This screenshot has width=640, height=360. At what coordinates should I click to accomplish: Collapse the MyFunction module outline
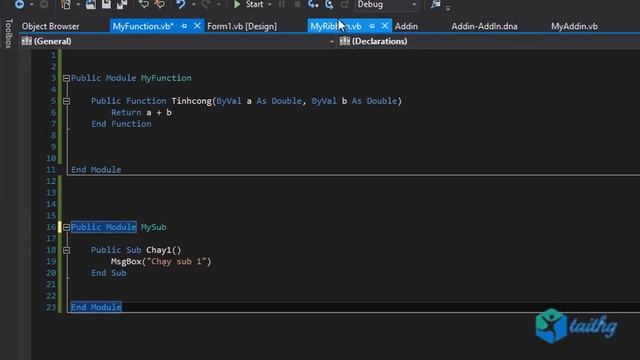(66, 78)
